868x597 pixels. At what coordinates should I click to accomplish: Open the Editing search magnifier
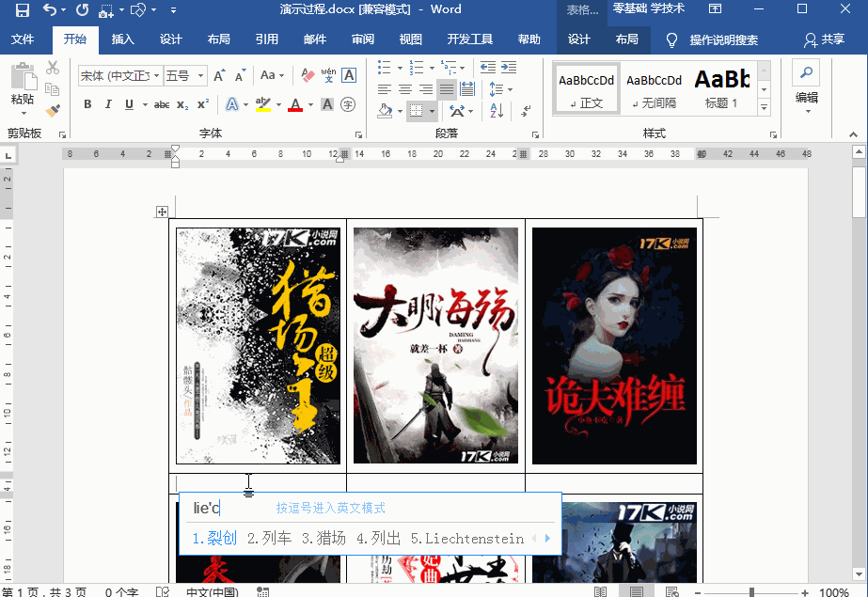807,73
